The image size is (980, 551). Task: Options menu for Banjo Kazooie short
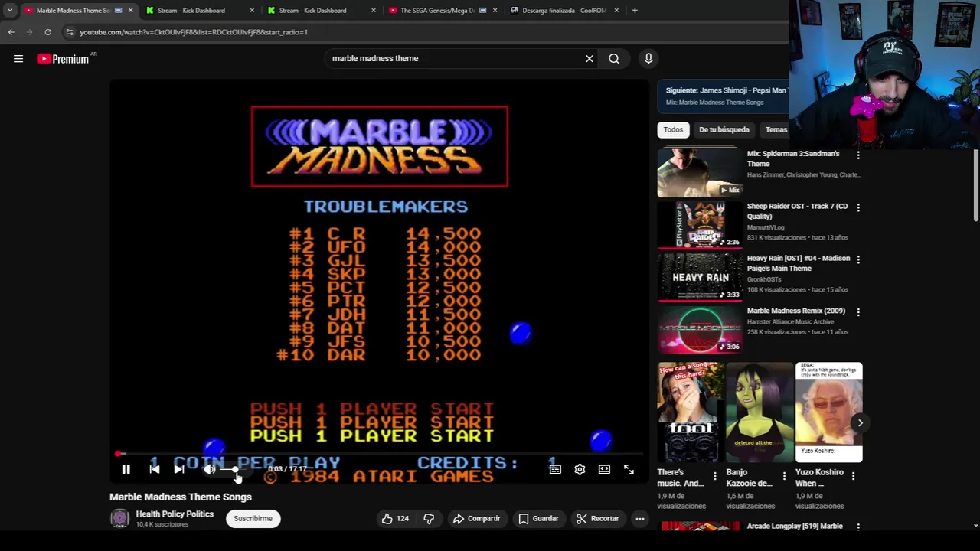point(784,476)
